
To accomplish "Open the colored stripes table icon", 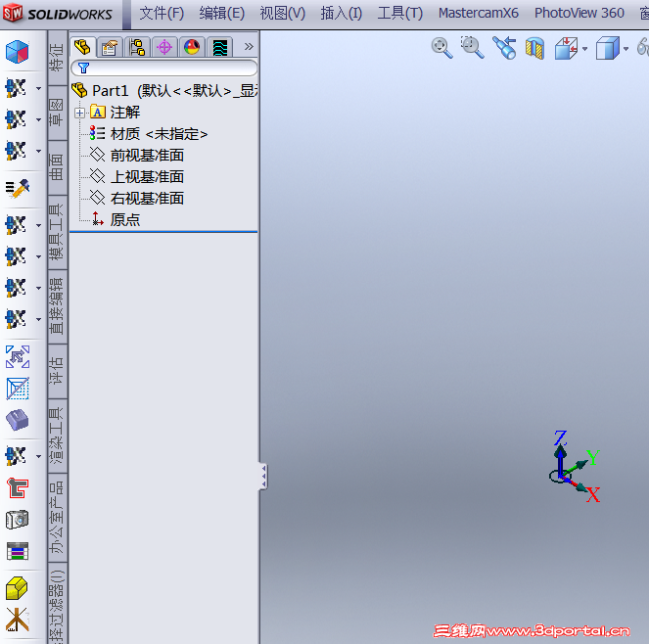I will pyautogui.click(x=18, y=551).
